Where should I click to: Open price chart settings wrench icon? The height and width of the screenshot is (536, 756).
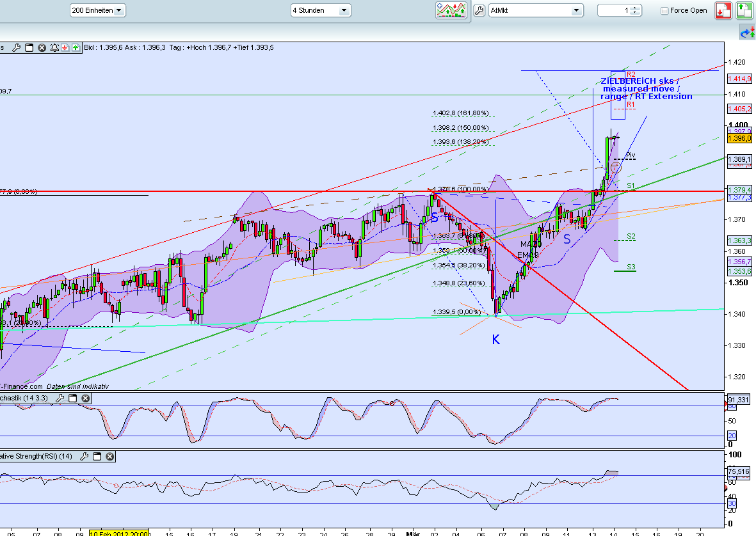point(16,47)
